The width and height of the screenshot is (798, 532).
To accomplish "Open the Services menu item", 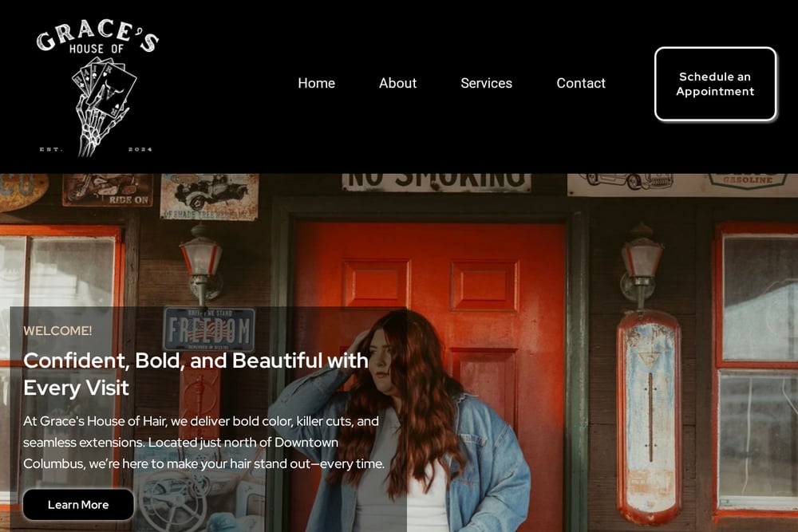I will (x=487, y=84).
